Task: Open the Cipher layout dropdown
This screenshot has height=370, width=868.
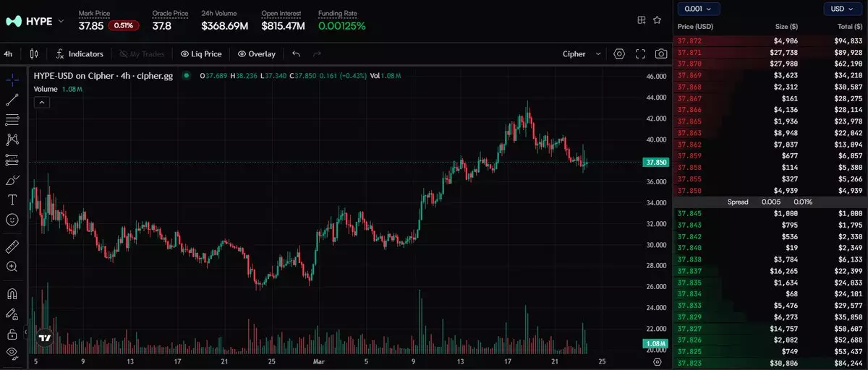Action: 582,53
